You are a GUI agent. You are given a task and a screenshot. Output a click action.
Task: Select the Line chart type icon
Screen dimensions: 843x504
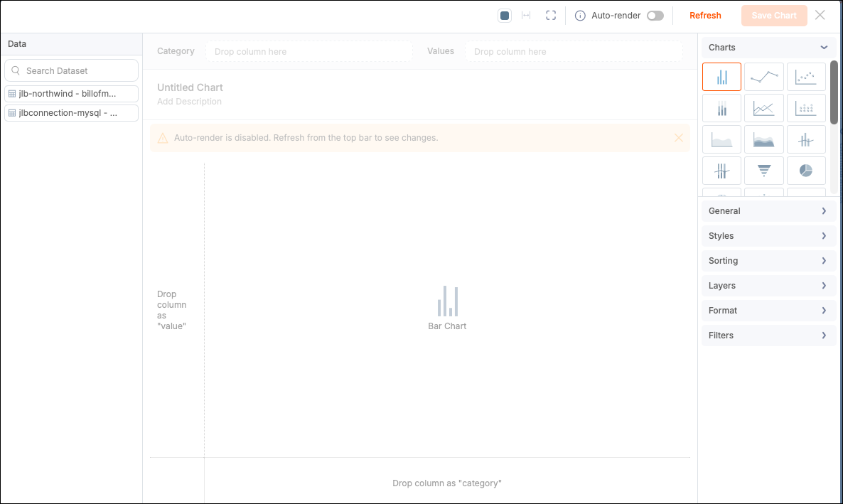tap(764, 77)
